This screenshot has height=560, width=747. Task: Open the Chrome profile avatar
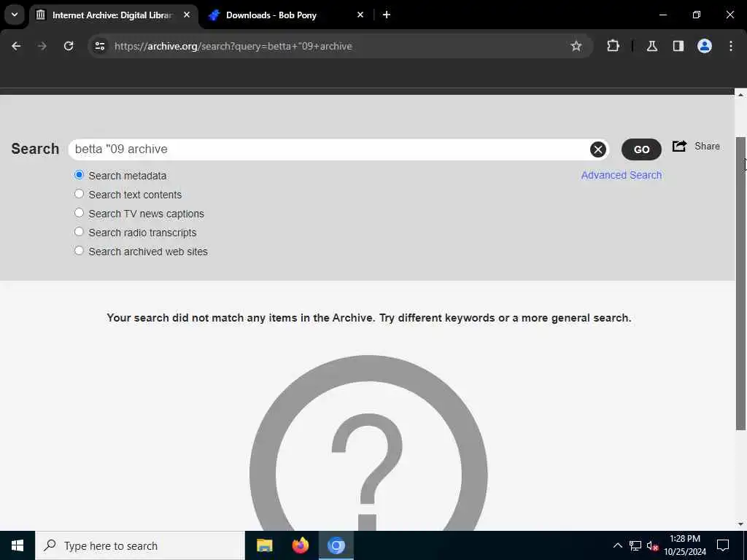coord(705,46)
